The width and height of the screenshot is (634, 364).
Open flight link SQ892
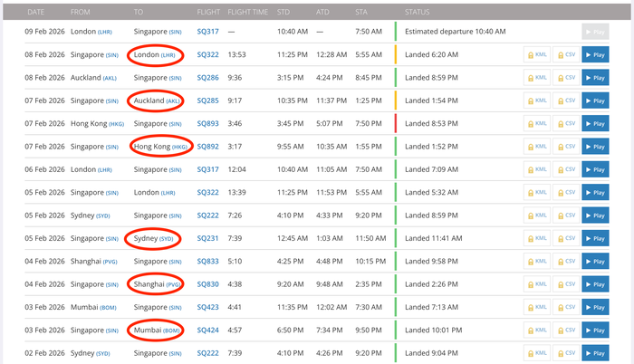pyautogui.click(x=207, y=147)
